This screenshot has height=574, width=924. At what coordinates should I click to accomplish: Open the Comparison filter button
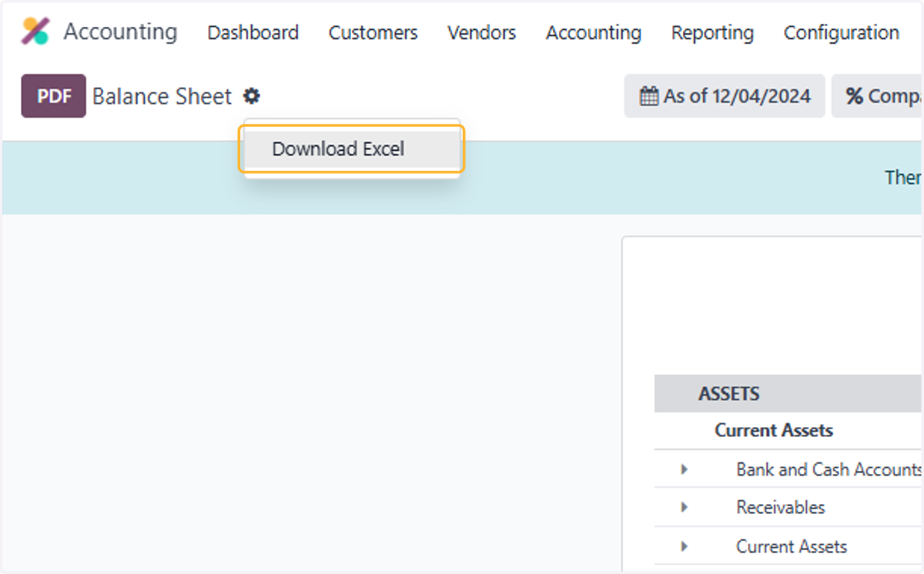(x=878, y=96)
